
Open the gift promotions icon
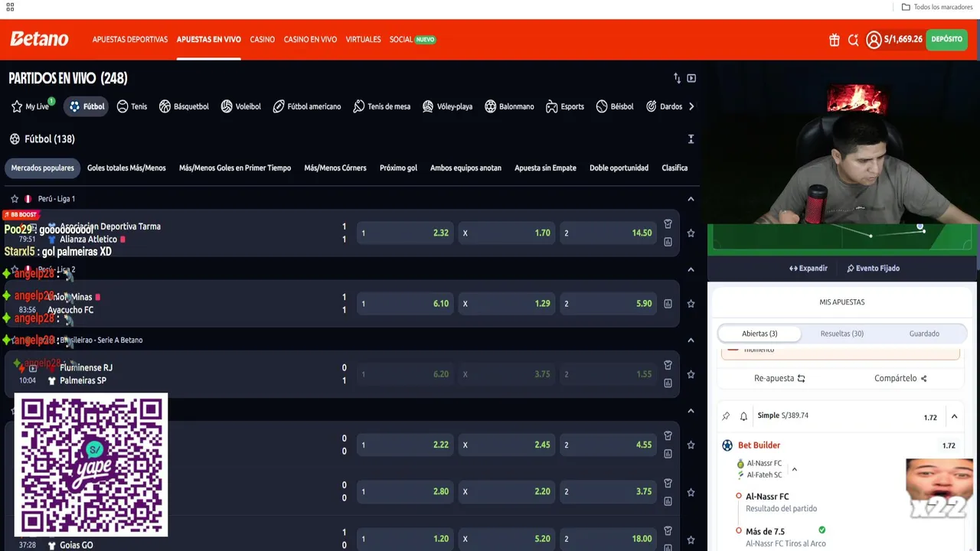[835, 40]
